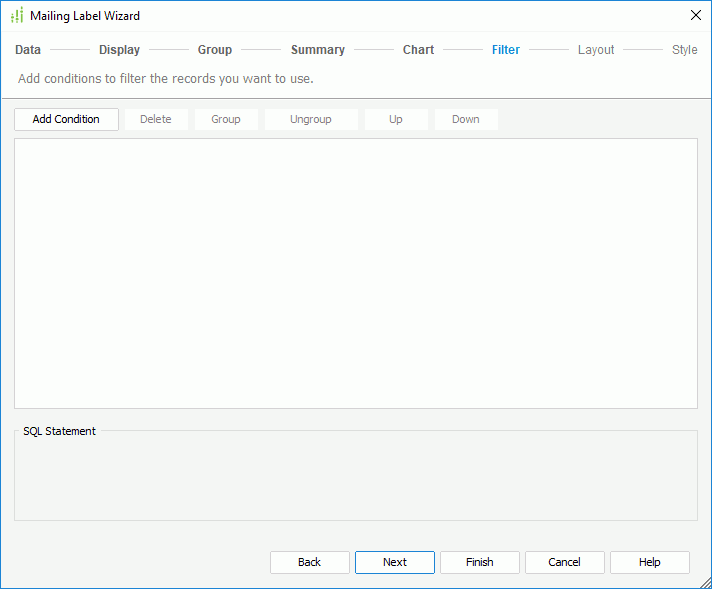
Task: Click the Delete condition button
Action: (x=156, y=119)
